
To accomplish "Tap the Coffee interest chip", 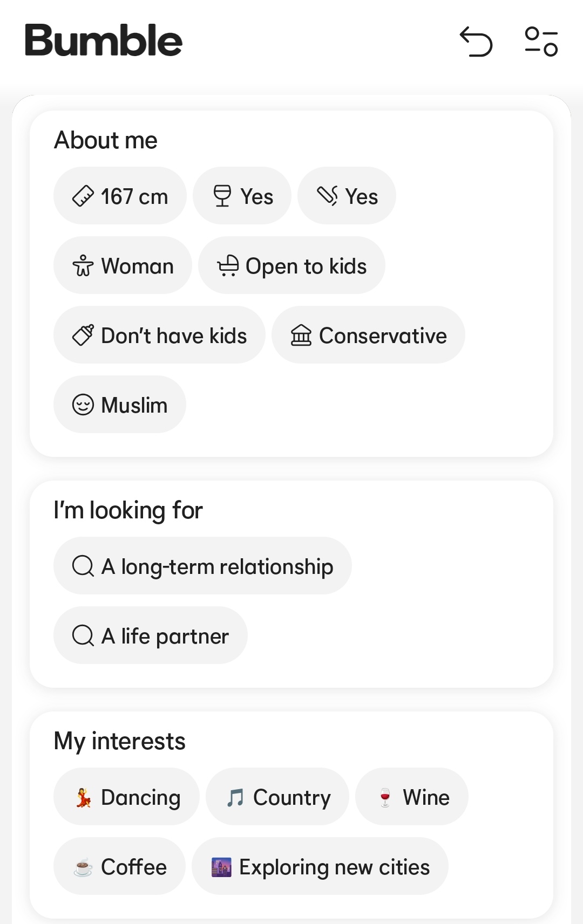I will pyautogui.click(x=119, y=866).
